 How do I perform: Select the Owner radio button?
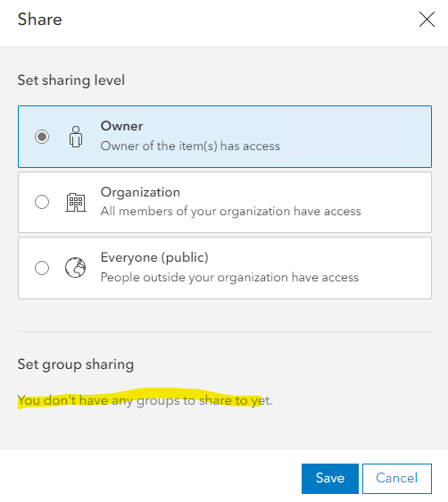42,137
